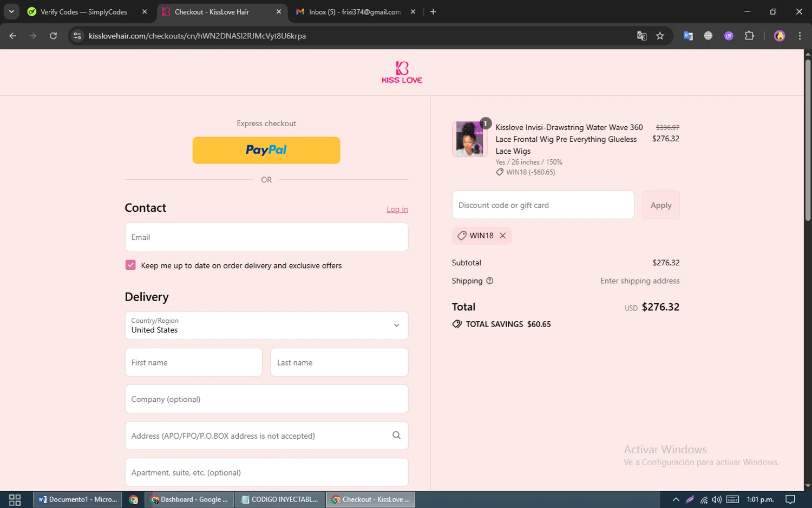
Task: Remove the WIN18 discount code tag
Action: coord(502,236)
